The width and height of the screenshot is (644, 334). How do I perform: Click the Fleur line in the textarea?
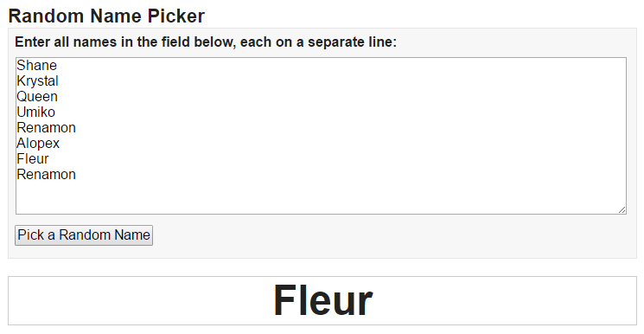point(33,158)
